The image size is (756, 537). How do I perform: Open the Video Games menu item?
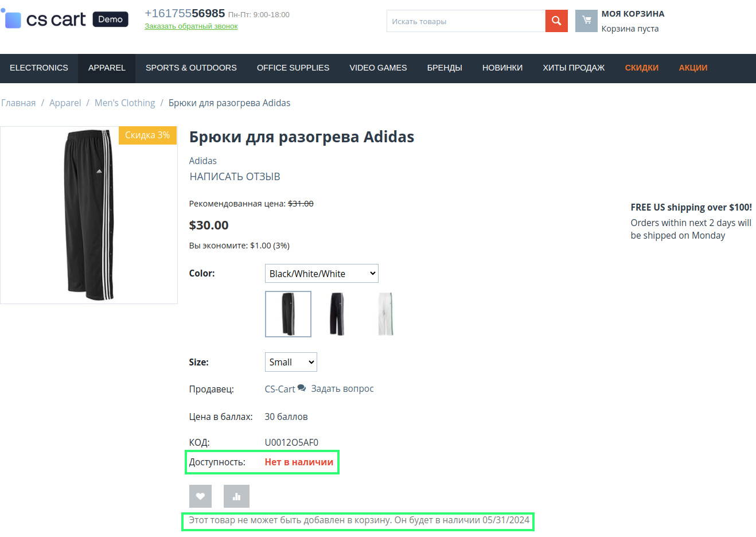pyautogui.click(x=378, y=68)
